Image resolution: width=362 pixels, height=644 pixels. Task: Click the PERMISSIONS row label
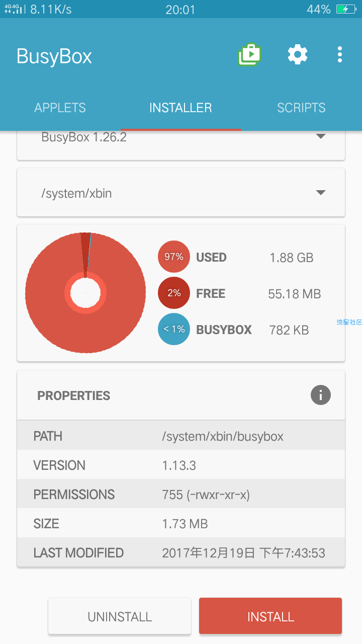point(74,494)
